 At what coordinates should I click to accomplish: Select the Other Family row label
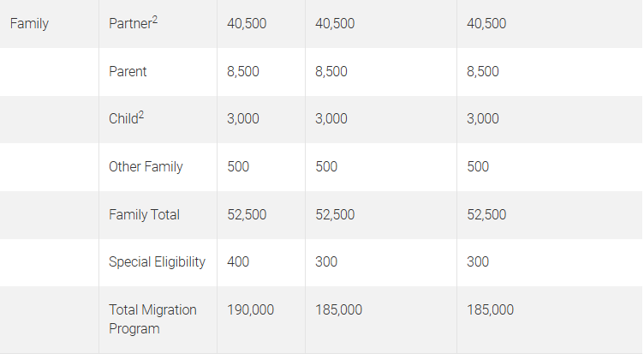coord(146,167)
